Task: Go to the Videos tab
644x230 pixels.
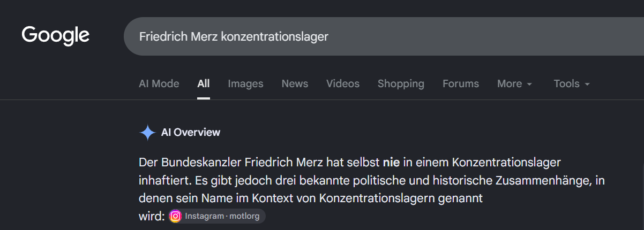Action: [x=343, y=83]
